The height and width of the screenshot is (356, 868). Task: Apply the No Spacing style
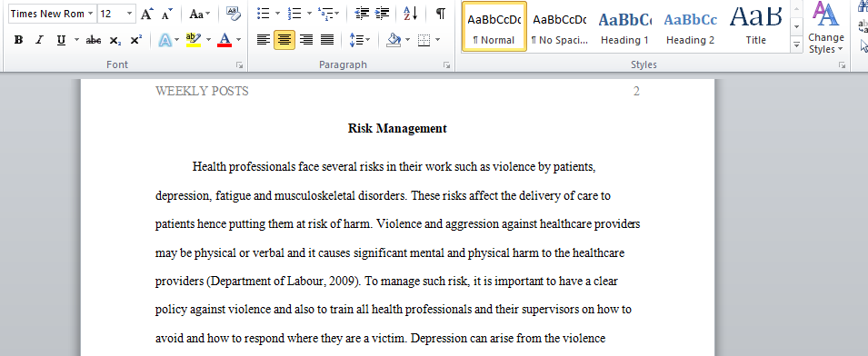click(x=559, y=26)
